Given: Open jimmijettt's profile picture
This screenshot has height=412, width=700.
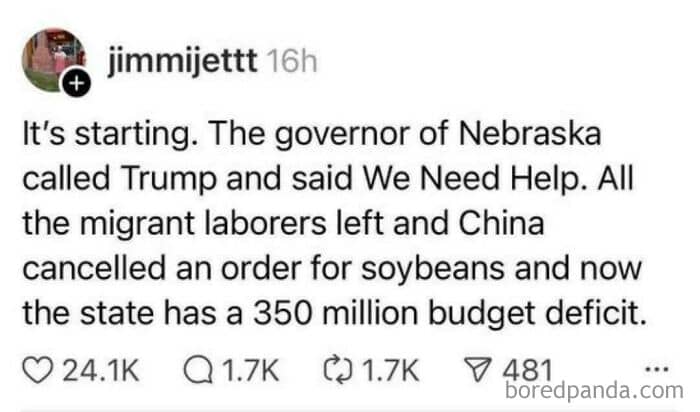Looking at the screenshot, I should 51,60.
